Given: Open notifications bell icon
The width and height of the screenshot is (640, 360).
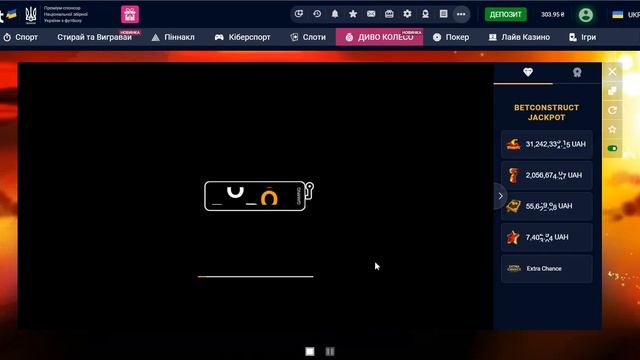Looking at the screenshot, I should pos(335,14).
